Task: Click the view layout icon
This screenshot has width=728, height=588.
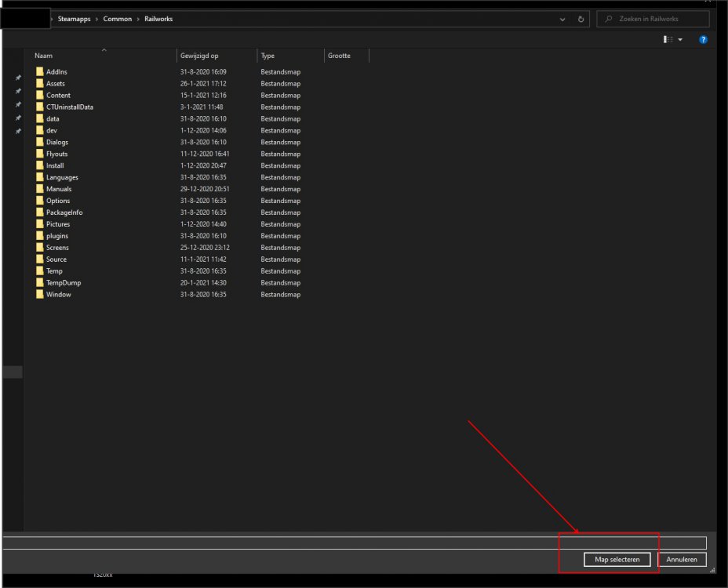Action: click(x=667, y=39)
